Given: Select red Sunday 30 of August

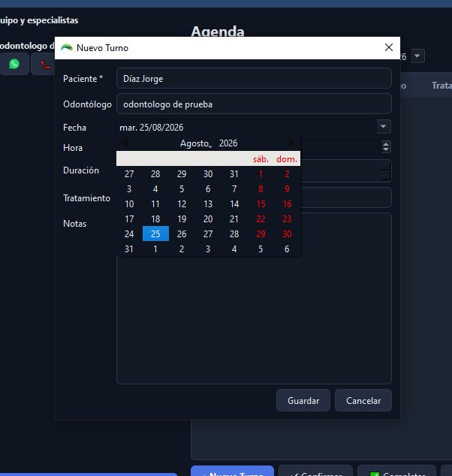Looking at the screenshot, I should (287, 233).
